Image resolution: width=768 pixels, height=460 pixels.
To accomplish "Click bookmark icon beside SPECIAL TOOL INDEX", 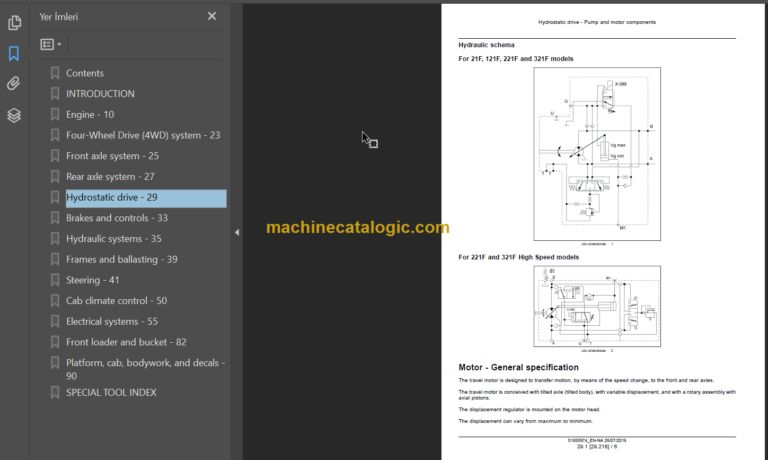I will point(55,392).
